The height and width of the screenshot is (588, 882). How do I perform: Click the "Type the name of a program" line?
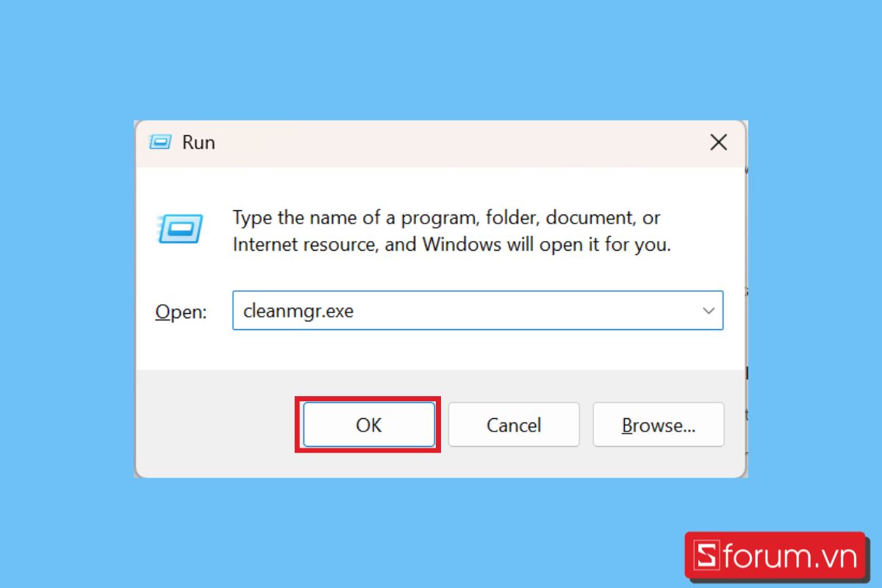[446, 218]
